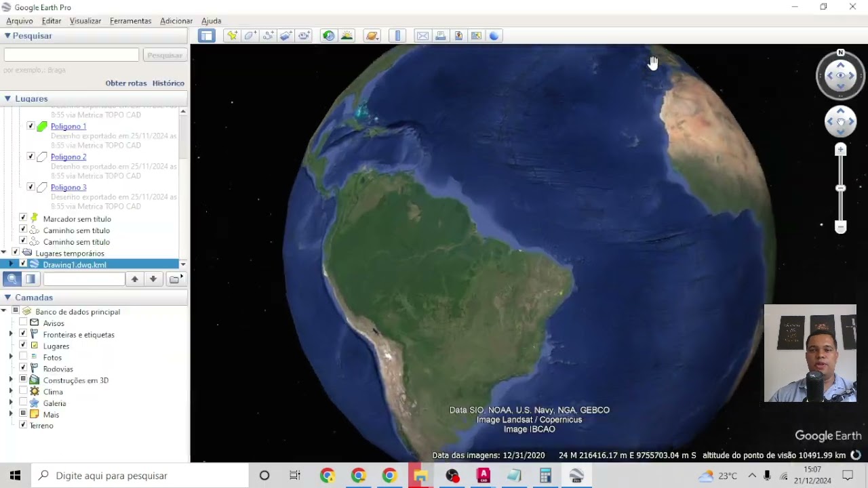Open Google Earth Pro taskbar icon
The image size is (868, 488).
(x=576, y=475)
